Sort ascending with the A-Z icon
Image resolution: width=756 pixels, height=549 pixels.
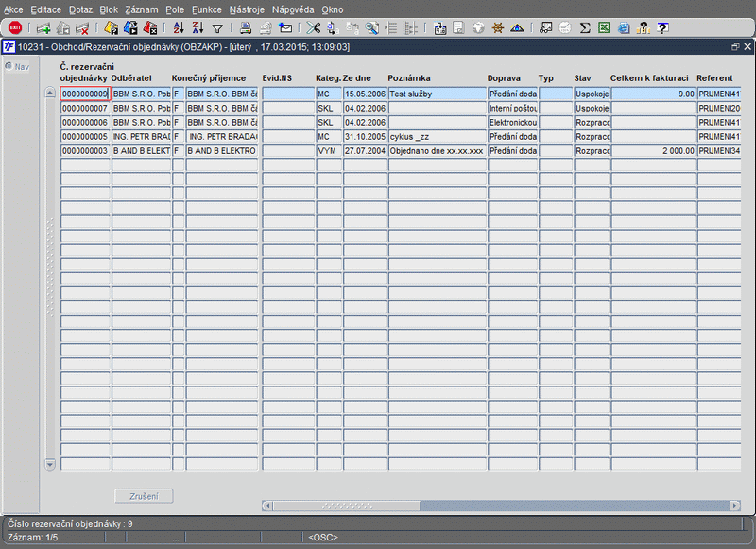point(179,28)
